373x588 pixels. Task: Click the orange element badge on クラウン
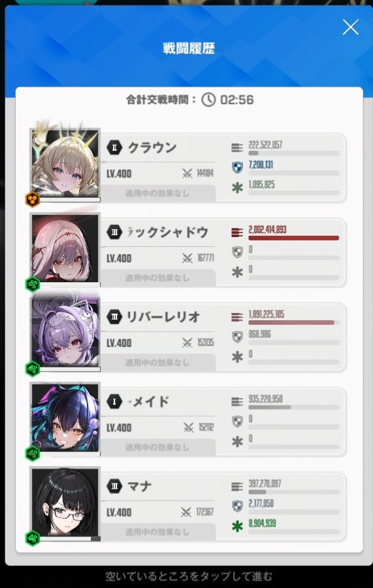[33, 199]
